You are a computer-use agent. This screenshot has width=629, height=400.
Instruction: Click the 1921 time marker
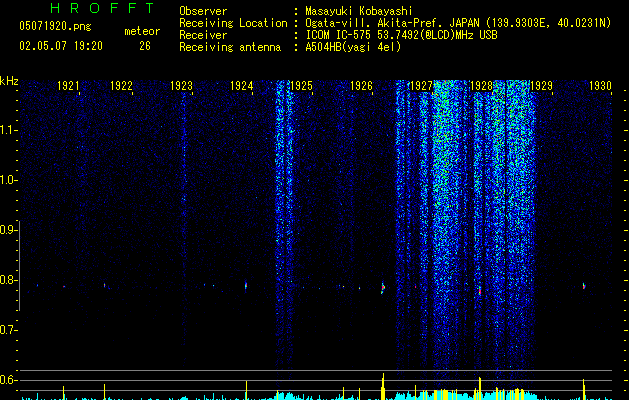coord(68,86)
